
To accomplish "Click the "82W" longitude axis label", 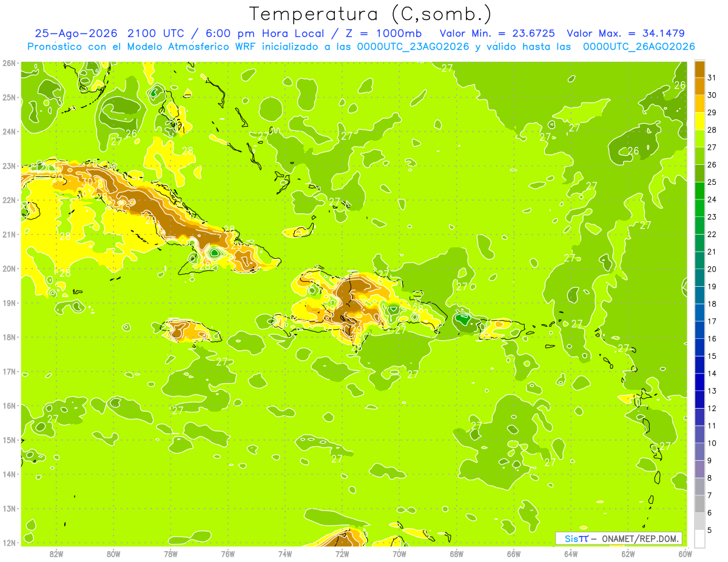I will [56, 554].
